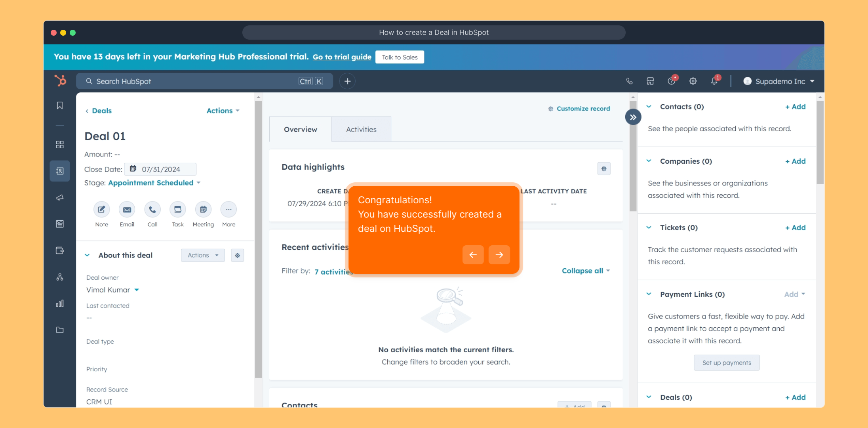Log a Call via phone icon
The image size is (868, 428).
[152, 209]
